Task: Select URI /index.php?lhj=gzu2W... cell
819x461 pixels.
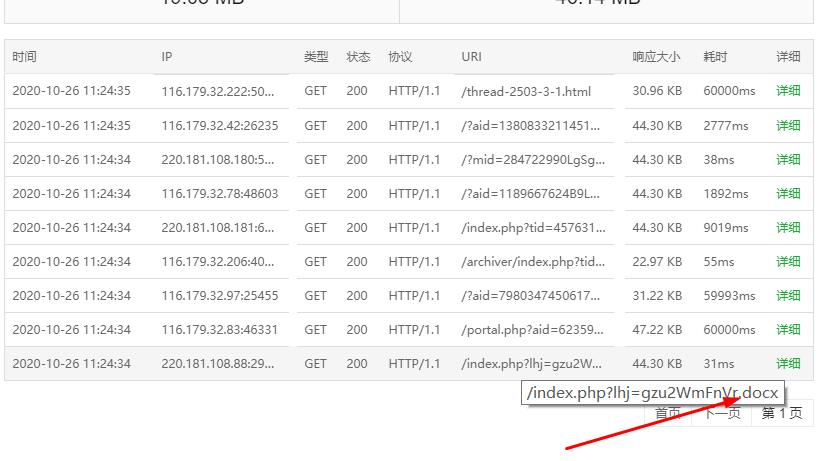Action: click(x=531, y=364)
